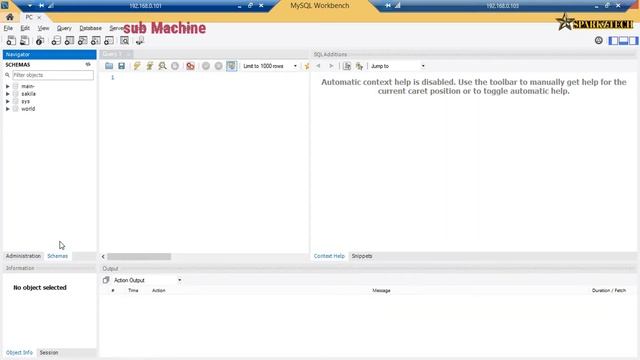
Task: Toggle the left sidebar panel visibility
Action: coord(613,40)
